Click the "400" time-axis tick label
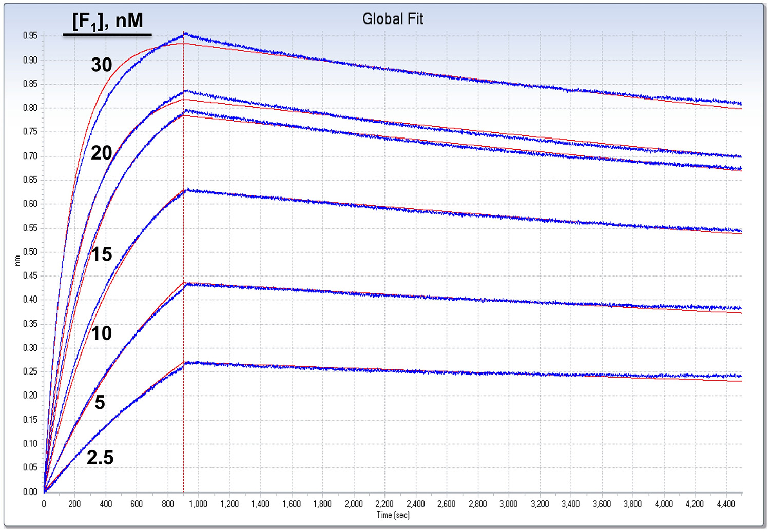The image size is (770, 532). (x=106, y=504)
